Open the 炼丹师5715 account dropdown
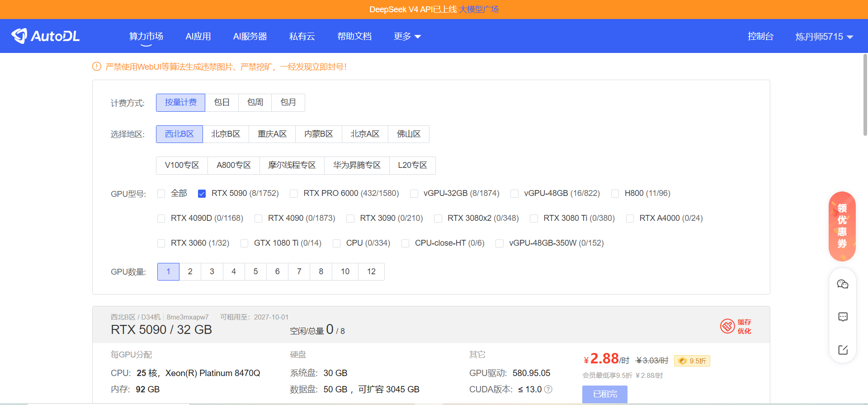The image size is (868, 405). tap(824, 37)
